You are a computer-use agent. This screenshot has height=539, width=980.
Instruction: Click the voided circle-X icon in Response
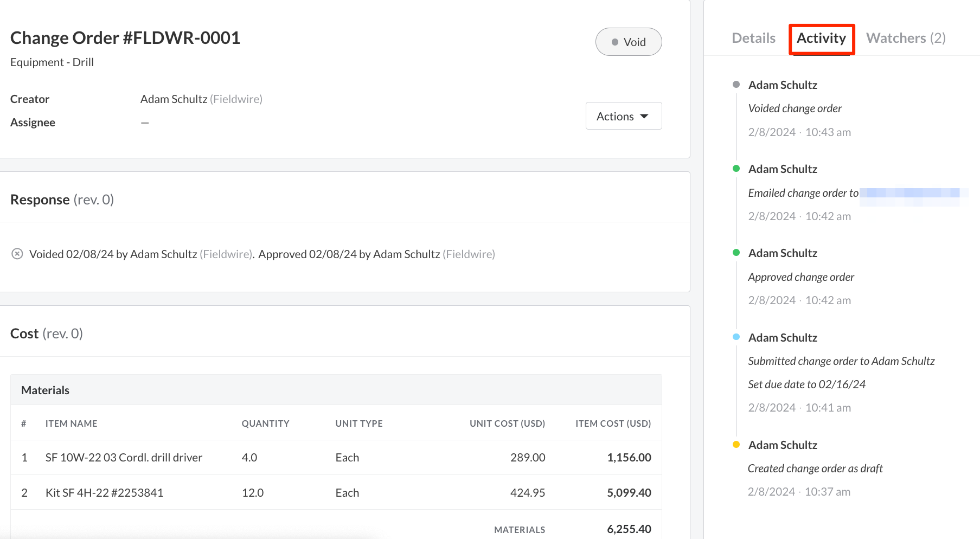pos(17,254)
